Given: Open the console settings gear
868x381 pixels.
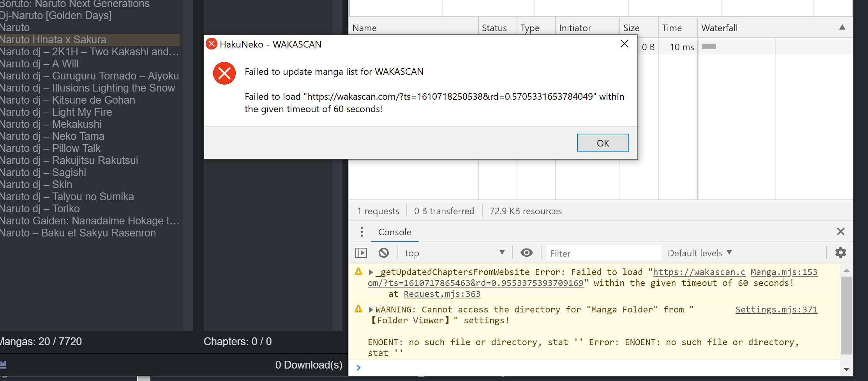Looking at the screenshot, I should point(840,252).
